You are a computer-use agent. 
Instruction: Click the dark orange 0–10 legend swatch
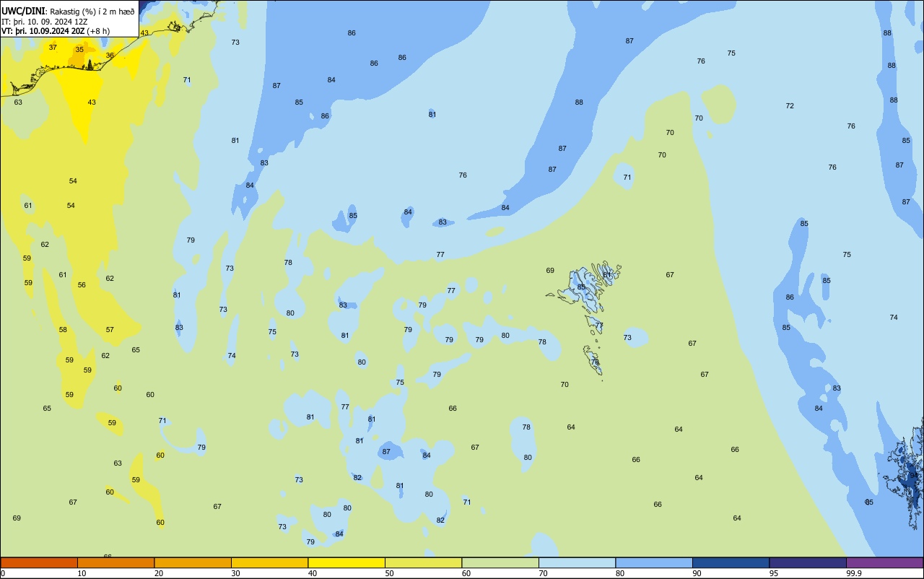click(x=39, y=562)
